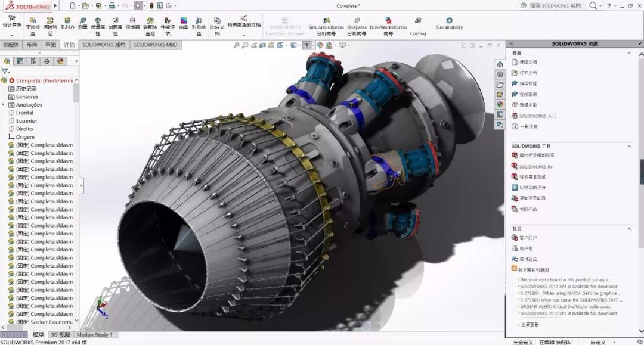Expand the Anotações tree node
The height and width of the screenshot is (345, 644).
pos(4,105)
